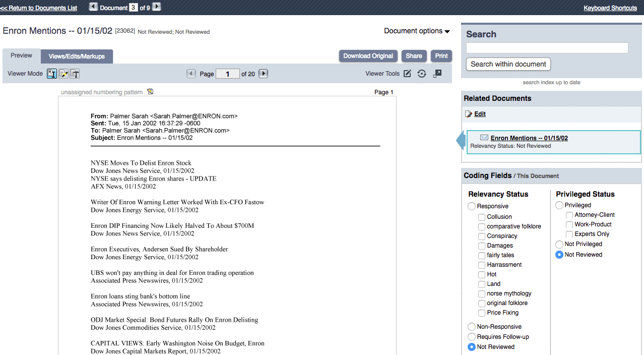Screen dimensions: 644x355
Task: Click the page number input field
Action: point(228,74)
